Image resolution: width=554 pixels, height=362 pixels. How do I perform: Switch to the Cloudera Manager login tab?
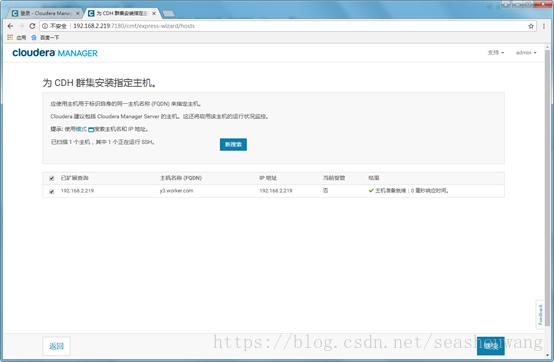[x=45, y=13]
